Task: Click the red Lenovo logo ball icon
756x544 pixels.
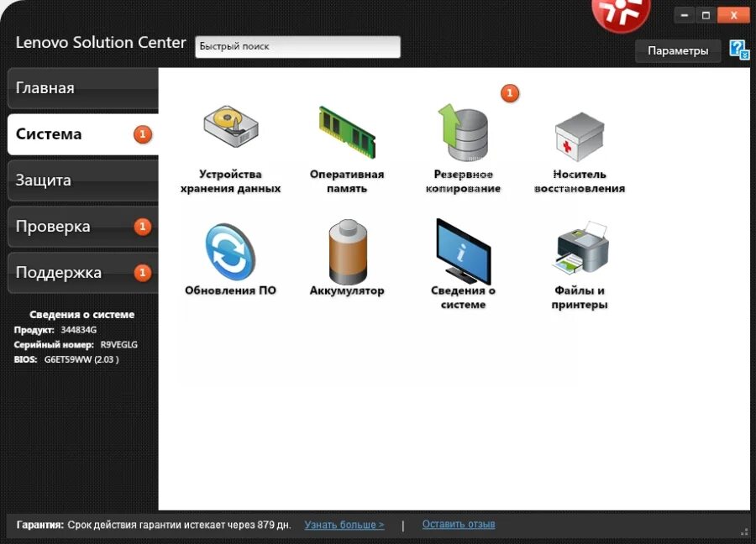Action: tap(621, 14)
